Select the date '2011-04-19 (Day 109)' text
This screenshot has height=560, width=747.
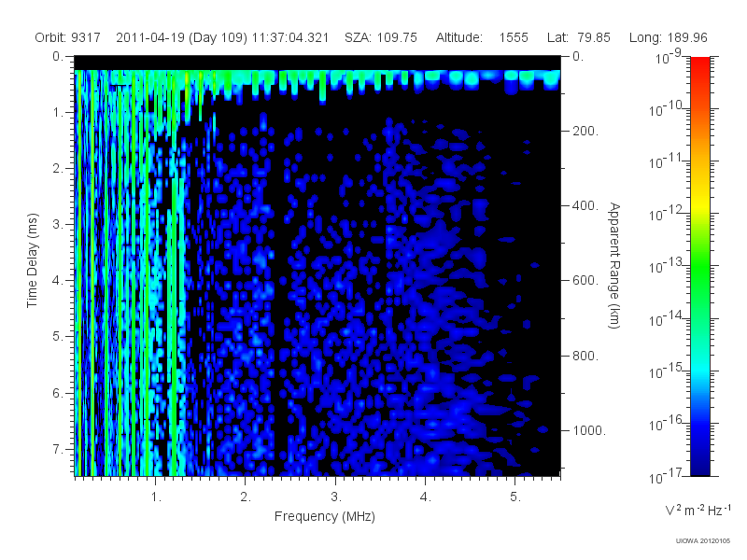point(181,37)
